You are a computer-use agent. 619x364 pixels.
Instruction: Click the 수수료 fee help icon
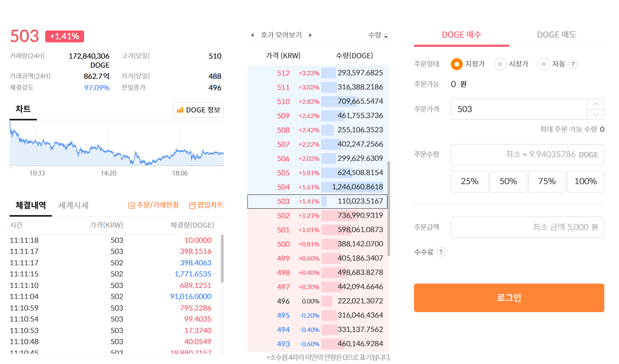(x=441, y=252)
